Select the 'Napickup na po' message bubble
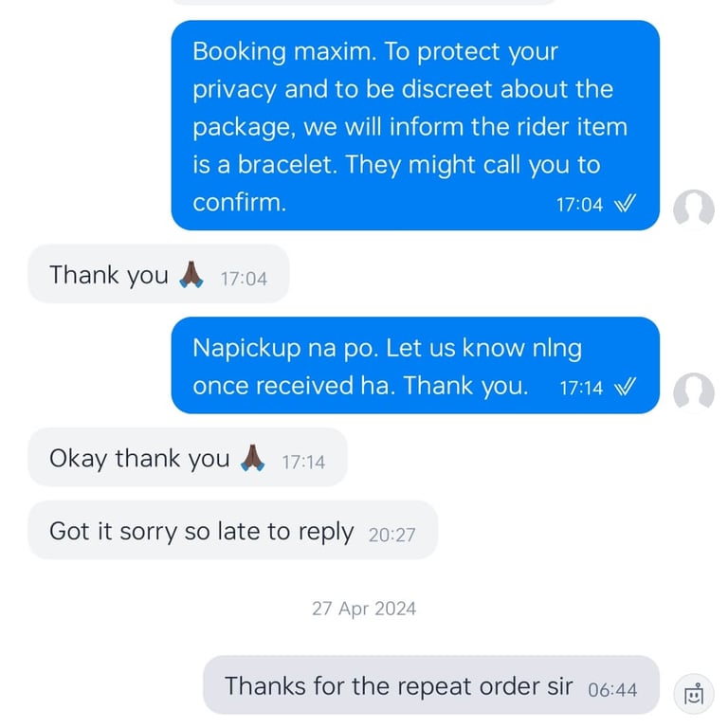The width and height of the screenshot is (728, 728). 415,365
